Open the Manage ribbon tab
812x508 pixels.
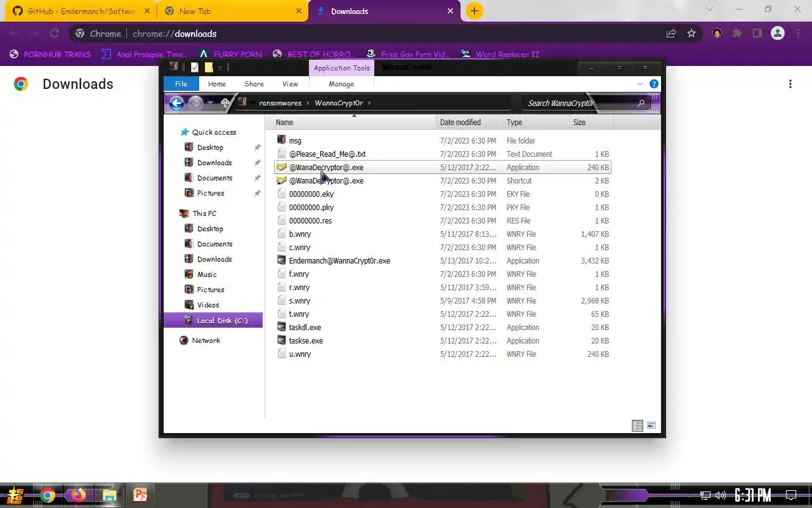[341, 84]
